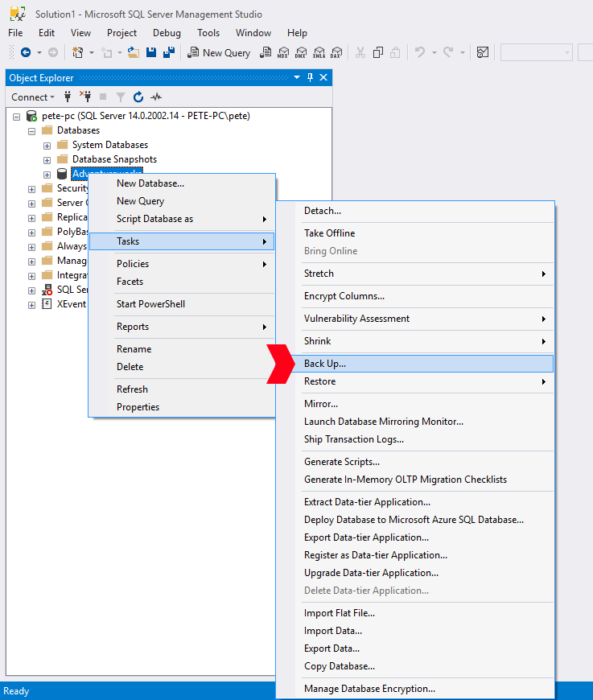The image size is (593, 700).
Task: Open the Restore submenu entry
Action: [415, 381]
